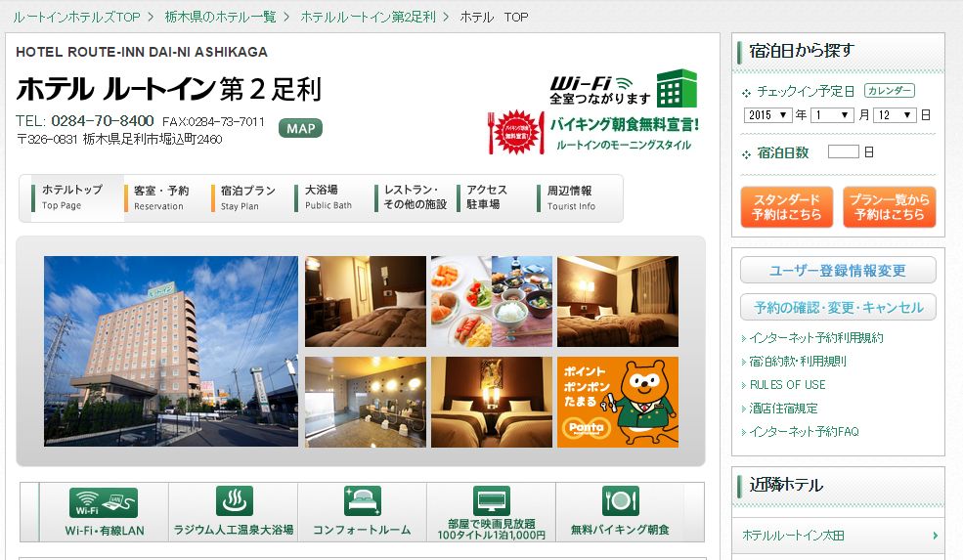Click ルートインホテルズTOP breadcrumb link
Image resolution: width=963 pixels, height=560 pixels.
click(x=77, y=18)
